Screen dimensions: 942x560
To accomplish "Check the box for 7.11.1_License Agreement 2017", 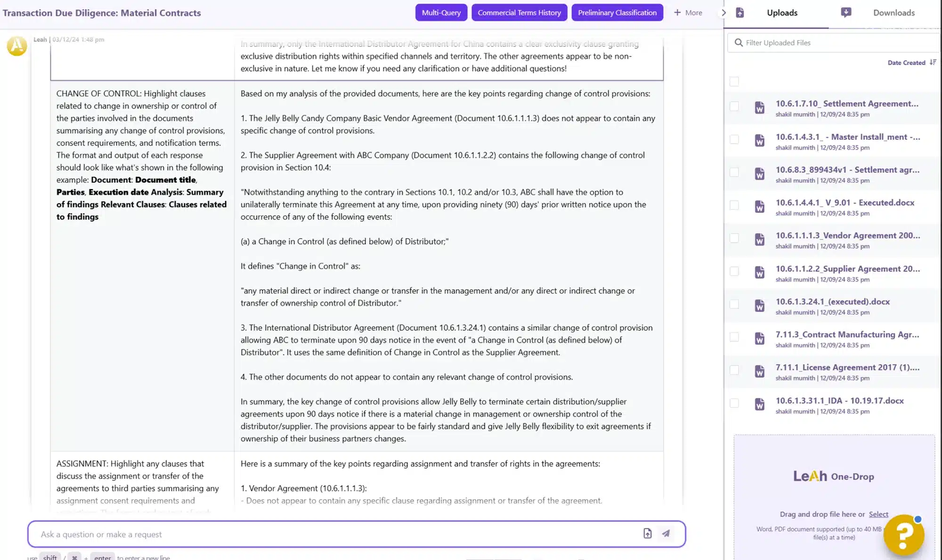I will point(734,370).
